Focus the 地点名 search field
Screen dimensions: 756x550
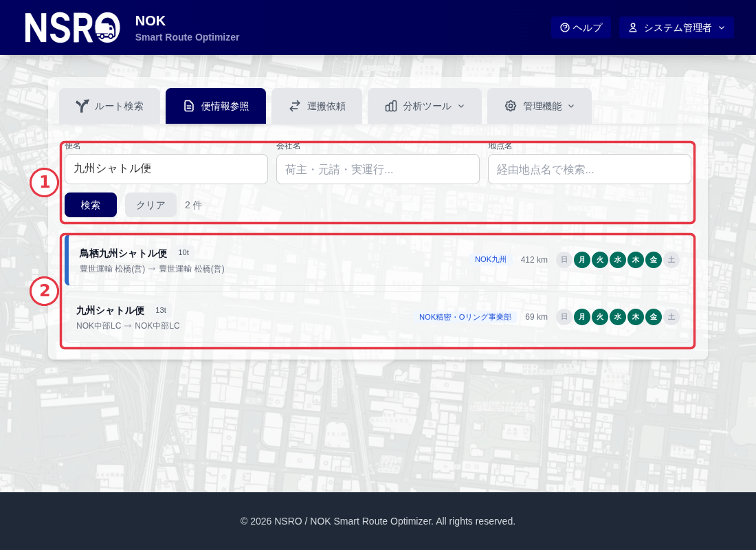click(x=590, y=169)
